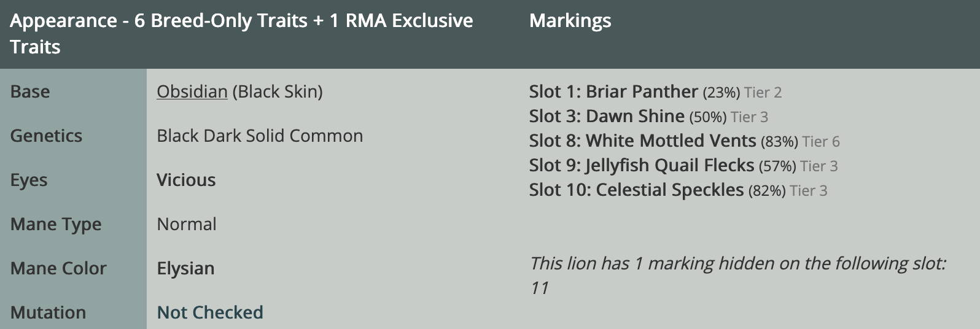Click the Base row label

(30, 91)
